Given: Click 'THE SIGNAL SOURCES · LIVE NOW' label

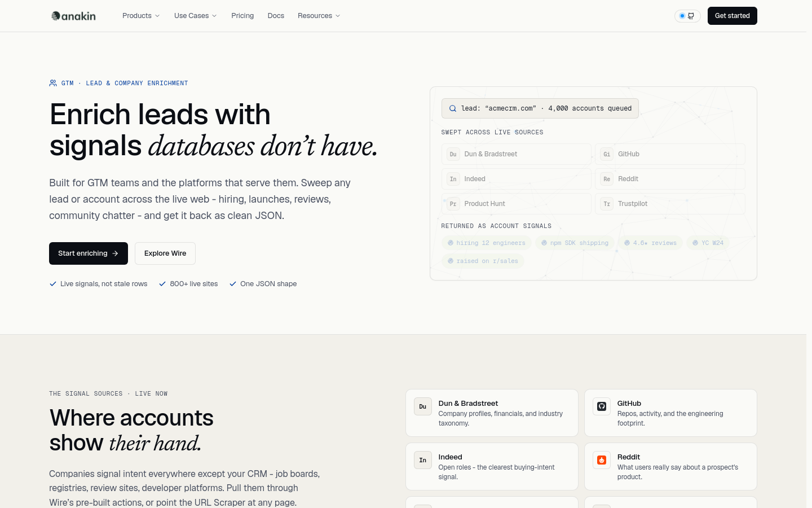Looking at the screenshot, I should coord(108,393).
